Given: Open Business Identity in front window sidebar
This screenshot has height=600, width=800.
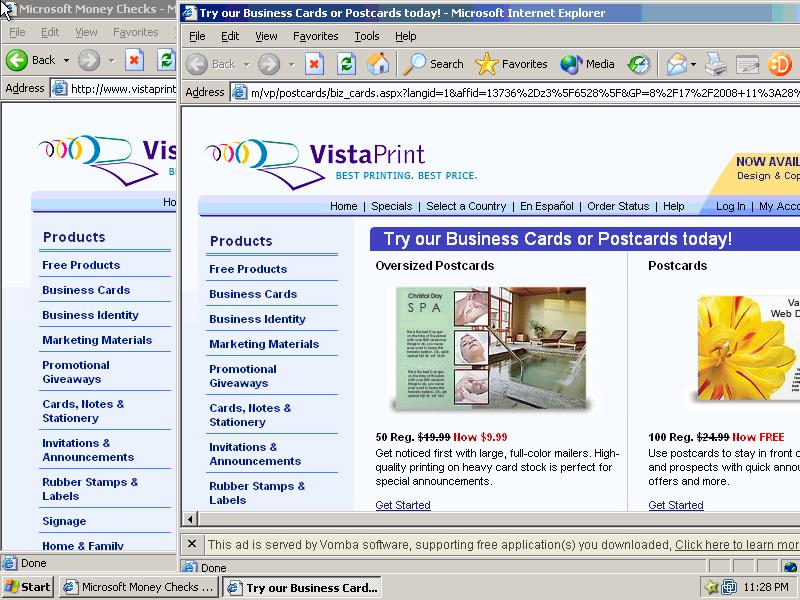Looking at the screenshot, I should [257, 319].
